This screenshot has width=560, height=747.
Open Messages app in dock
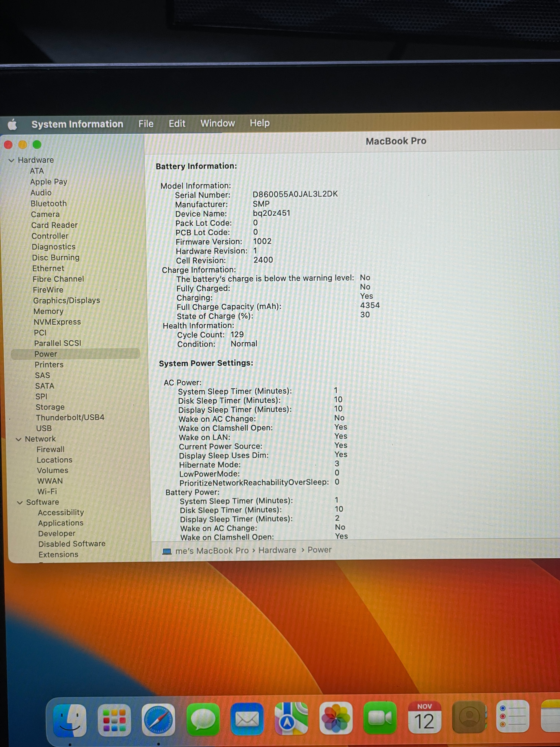[x=203, y=720]
